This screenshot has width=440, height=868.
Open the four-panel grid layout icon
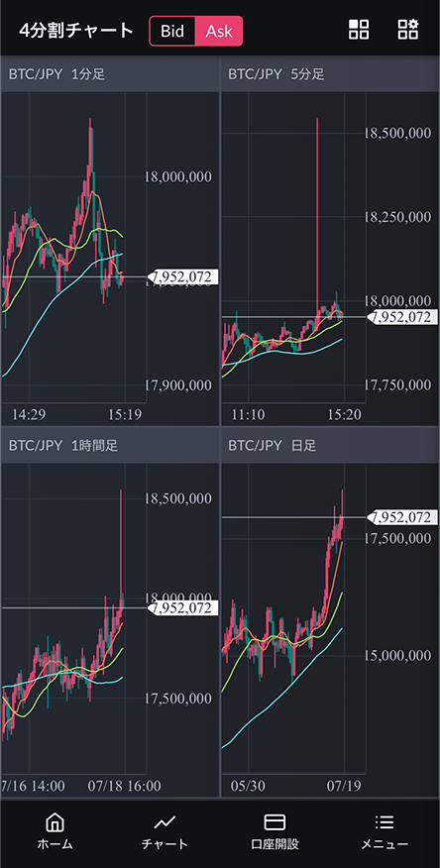coord(359,30)
